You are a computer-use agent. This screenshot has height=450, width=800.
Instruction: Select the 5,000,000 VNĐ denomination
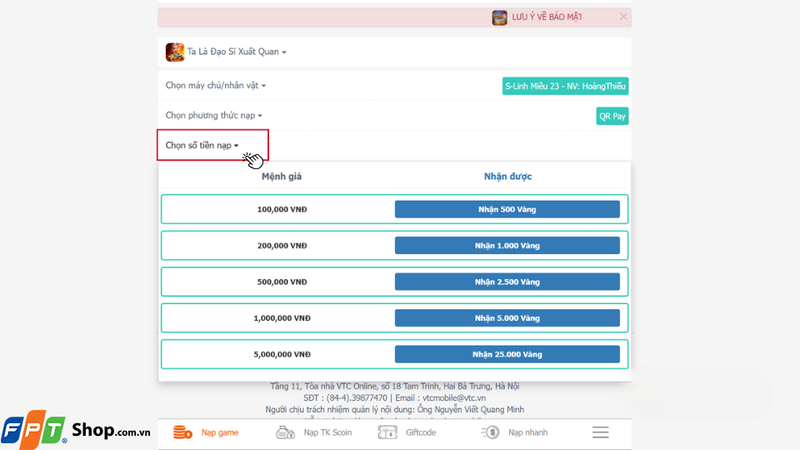pos(282,354)
